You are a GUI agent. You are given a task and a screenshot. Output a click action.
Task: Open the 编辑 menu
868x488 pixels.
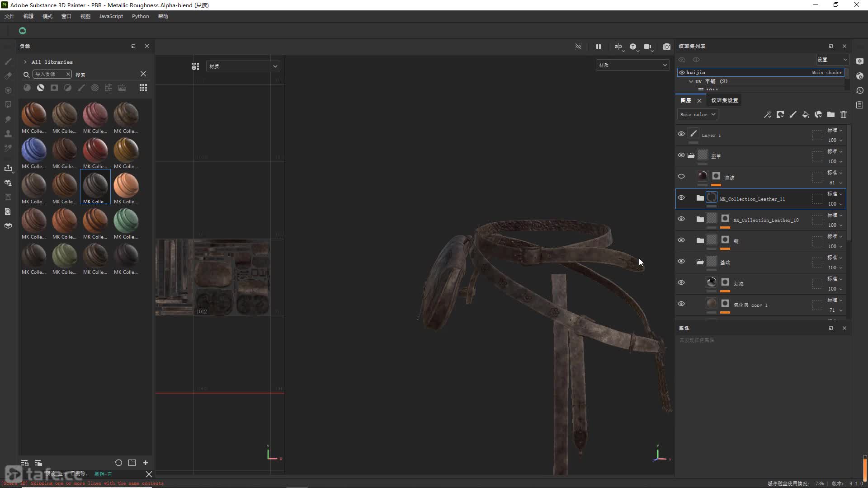point(28,16)
